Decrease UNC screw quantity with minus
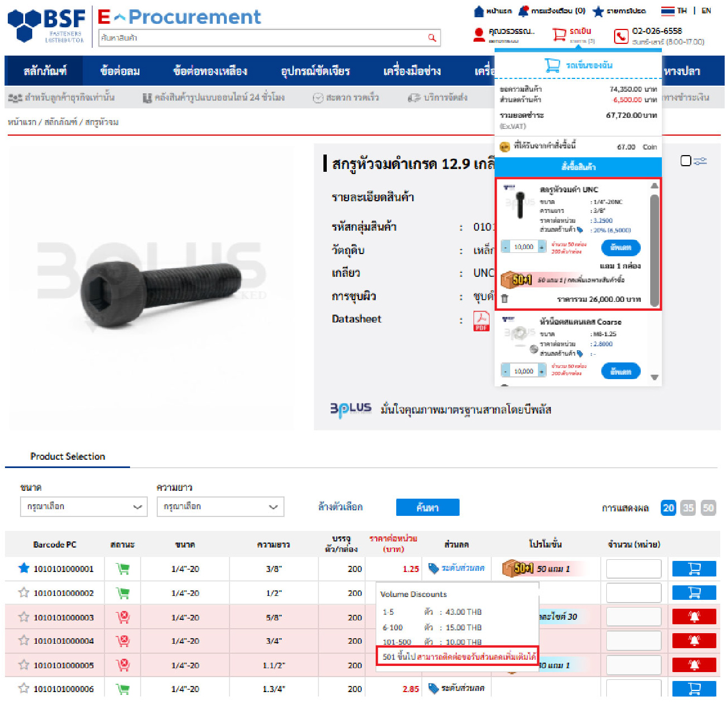The width and height of the screenshot is (728, 711). pos(505,247)
